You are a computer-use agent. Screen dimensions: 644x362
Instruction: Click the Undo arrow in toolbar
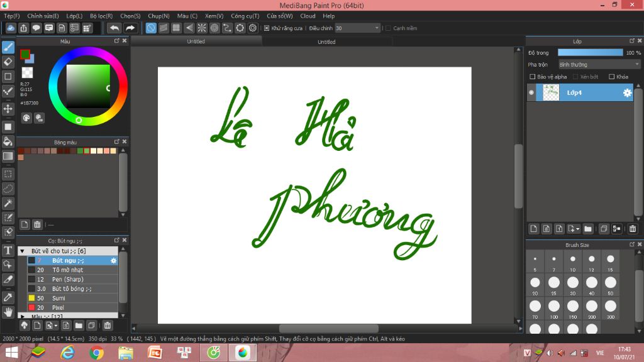point(114,28)
